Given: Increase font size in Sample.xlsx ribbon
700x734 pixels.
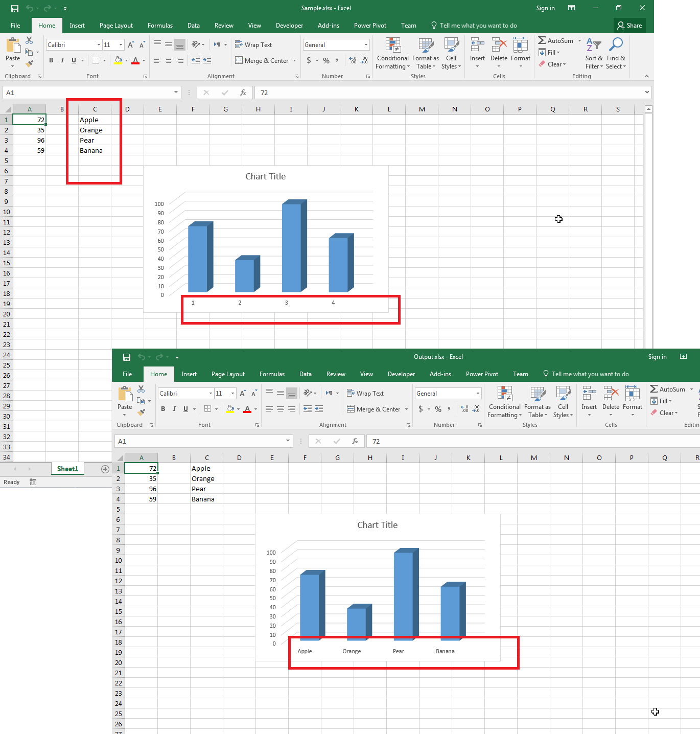Looking at the screenshot, I should pyautogui.click(x=131, y=45).
